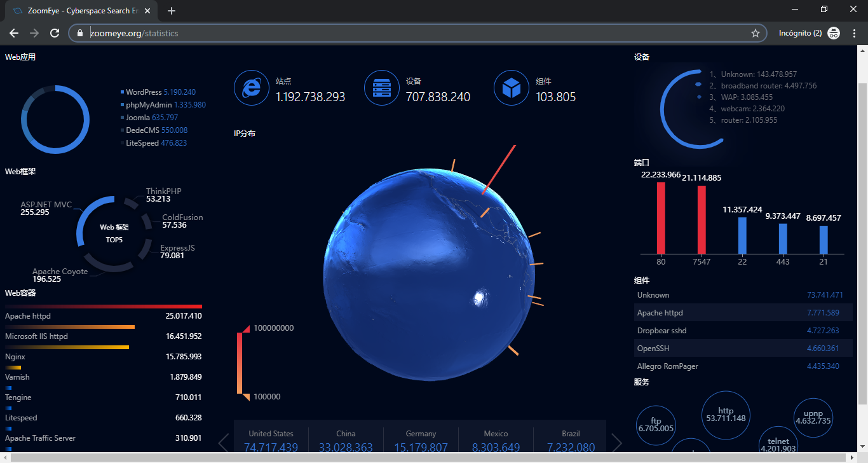Click the port 80 red bar
The width and height of the screenshot is (868, 463).
[661, 218]
